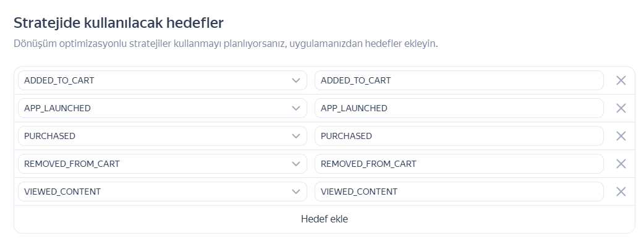The image size is (644, 249).
Task: Edit the ADDED_TO_CART name text field
Action: (459, 80)
